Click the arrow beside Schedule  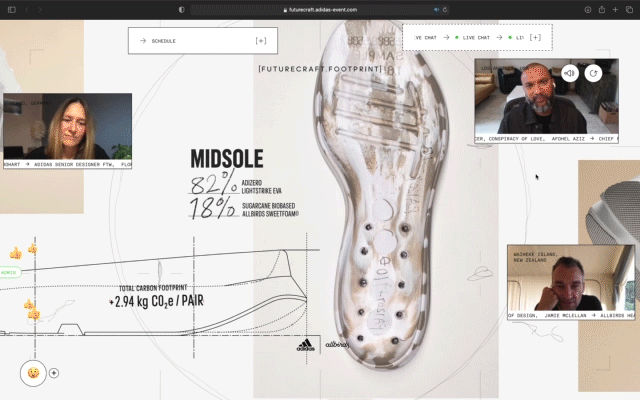143,41
